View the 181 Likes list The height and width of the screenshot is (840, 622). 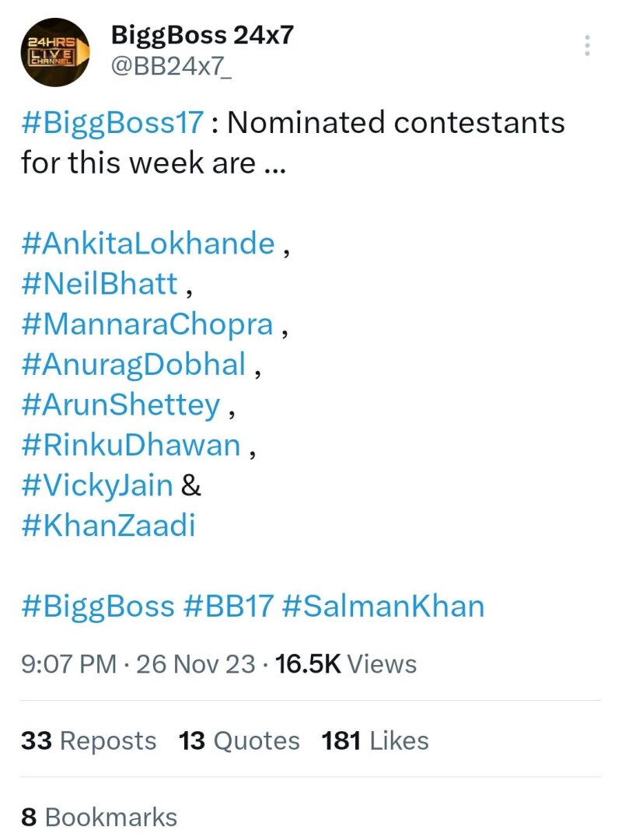[375, 740]
